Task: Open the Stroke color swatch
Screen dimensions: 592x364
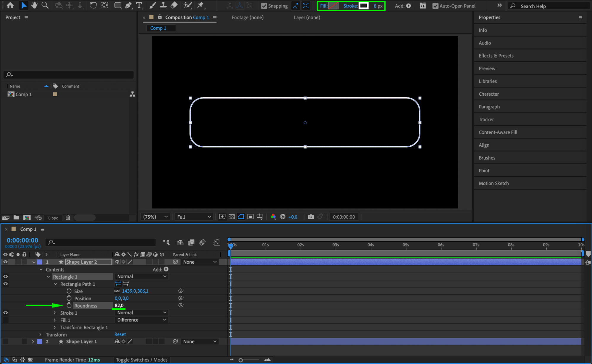Action: tap(363, 6)
